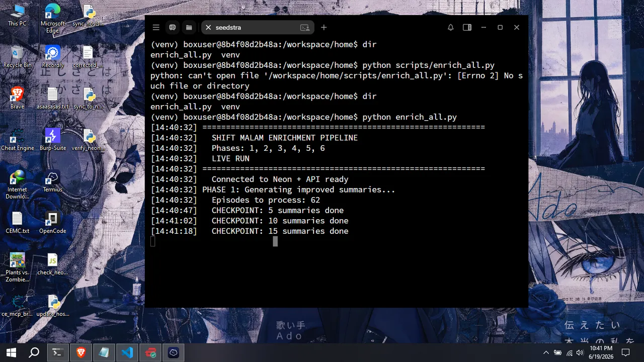
Task: Select the check_neo JS file on desktop
Action: (x=53, y=264)
